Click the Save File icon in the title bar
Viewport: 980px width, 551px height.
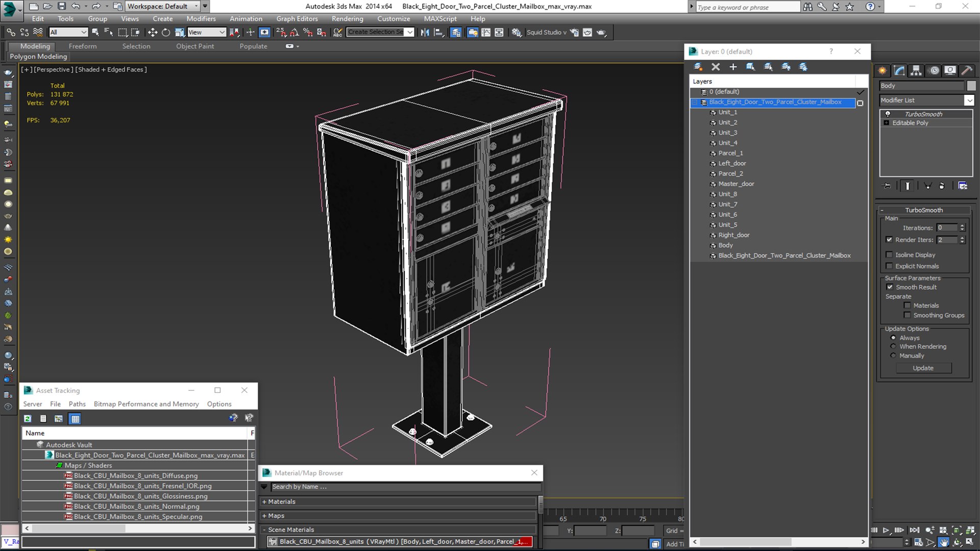point(61,6)
